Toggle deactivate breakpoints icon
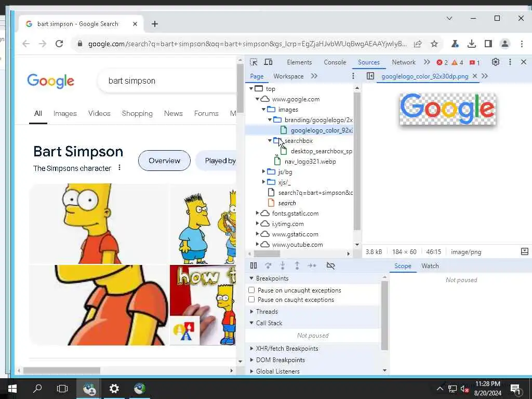This screenshot has width=532, height=399. point(330,265)
